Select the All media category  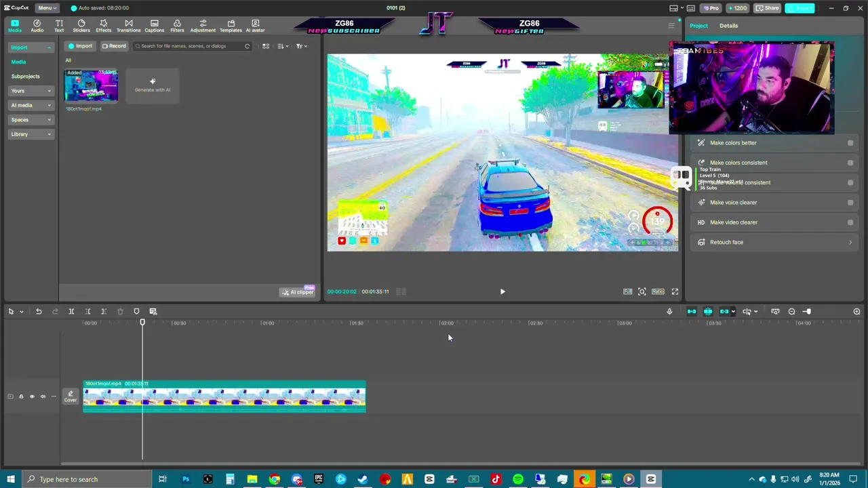[68, 60]
